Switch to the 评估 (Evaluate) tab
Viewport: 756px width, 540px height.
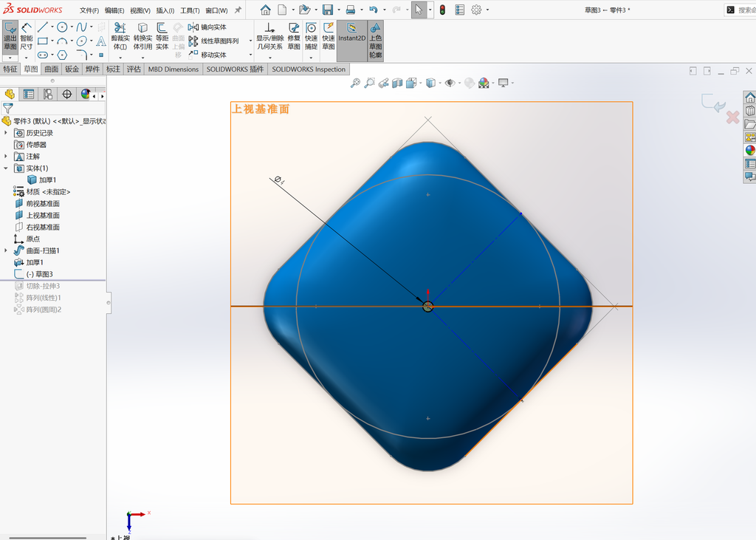click(x=134, y=69)
